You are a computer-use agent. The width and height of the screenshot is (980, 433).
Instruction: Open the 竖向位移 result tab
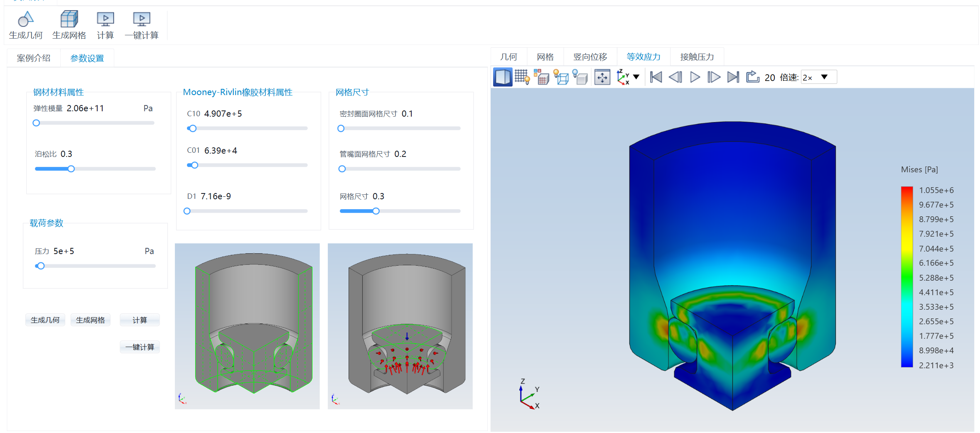(590, 57)
